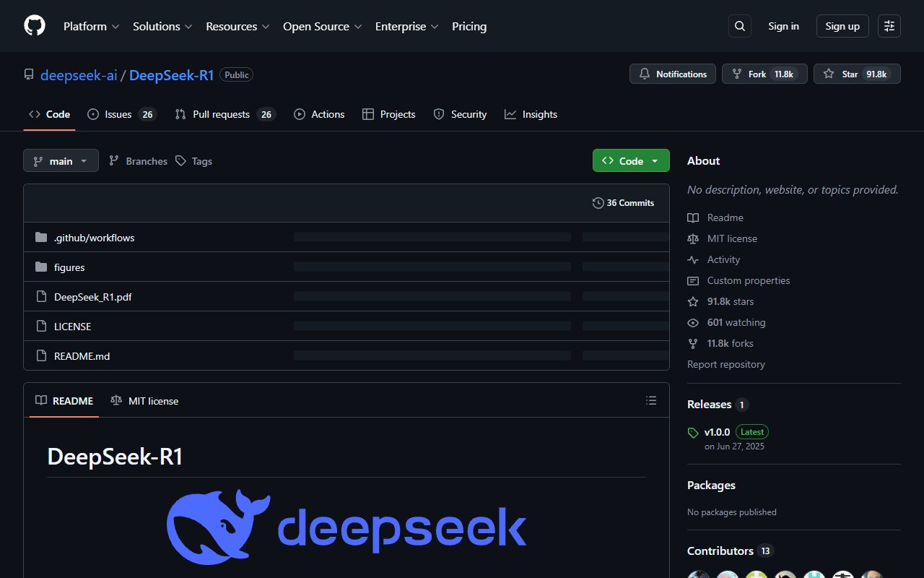The height and width of the screenshot is (578, 924).
Task: Expand the green Code button dropdown
Action: (x=654, y=160)
